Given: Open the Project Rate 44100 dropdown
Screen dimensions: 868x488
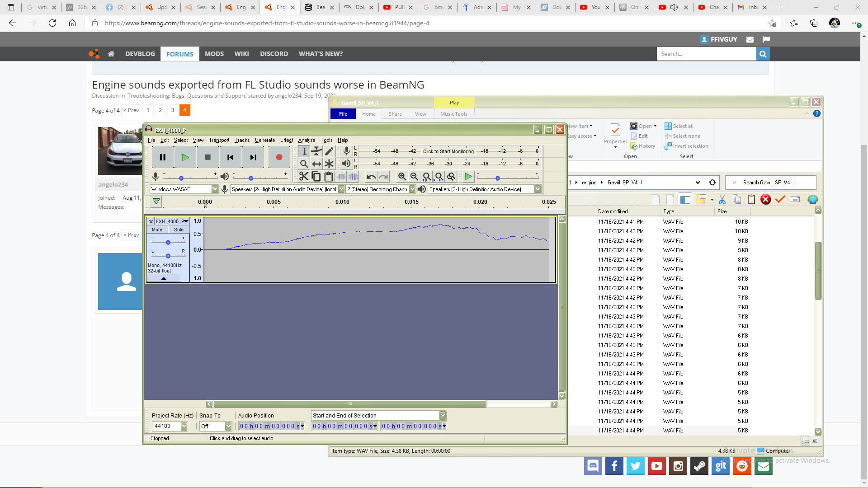Looking at the screenshot, I should tap(184, 426).
